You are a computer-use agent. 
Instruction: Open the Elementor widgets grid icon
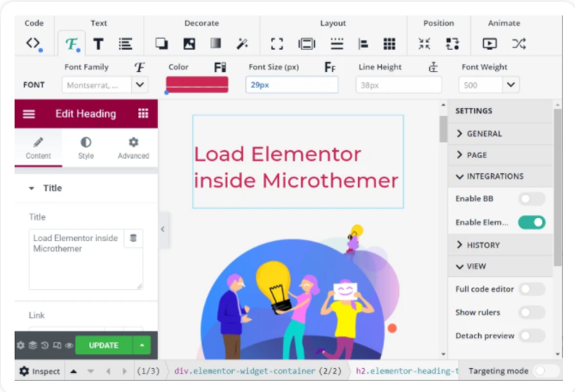[142, 113]
